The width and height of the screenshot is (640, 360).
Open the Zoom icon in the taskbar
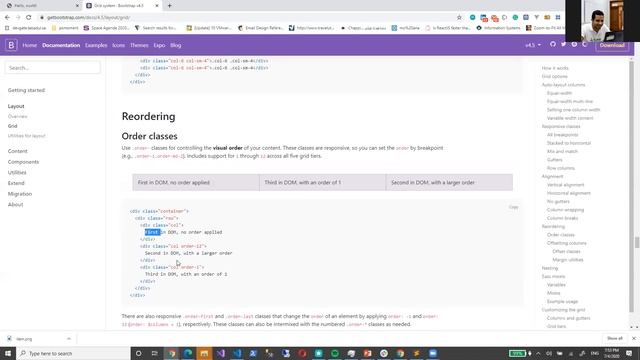coord(433,353)
